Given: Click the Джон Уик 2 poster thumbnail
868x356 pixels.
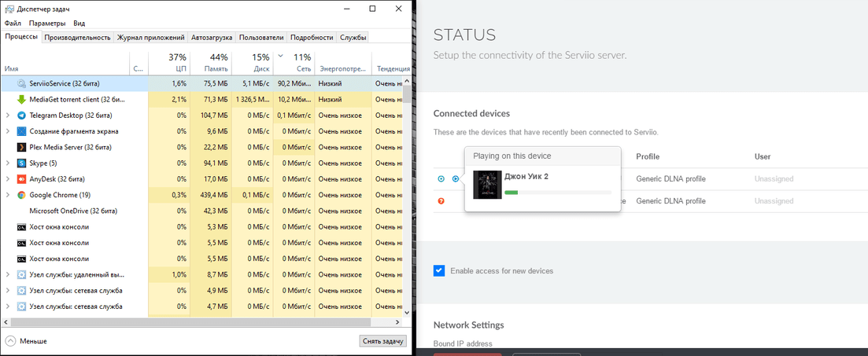Looking at the screenshot, I should (x=487, y=185).
